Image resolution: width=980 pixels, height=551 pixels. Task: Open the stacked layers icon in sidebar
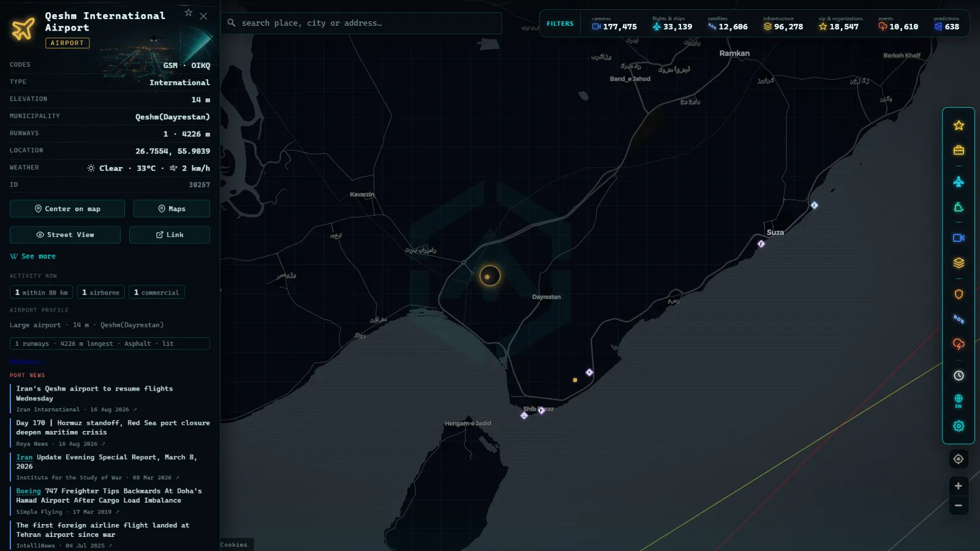(x=959, y=263)
